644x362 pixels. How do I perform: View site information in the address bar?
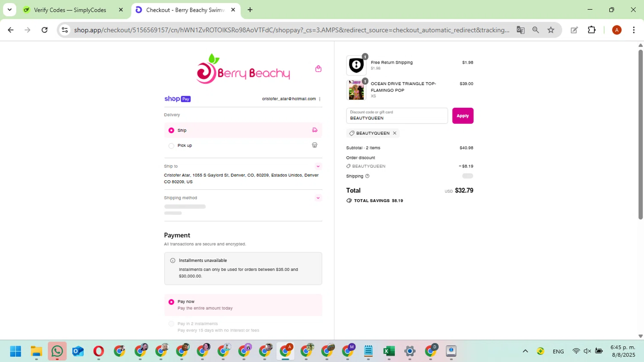tap(65, 30)
